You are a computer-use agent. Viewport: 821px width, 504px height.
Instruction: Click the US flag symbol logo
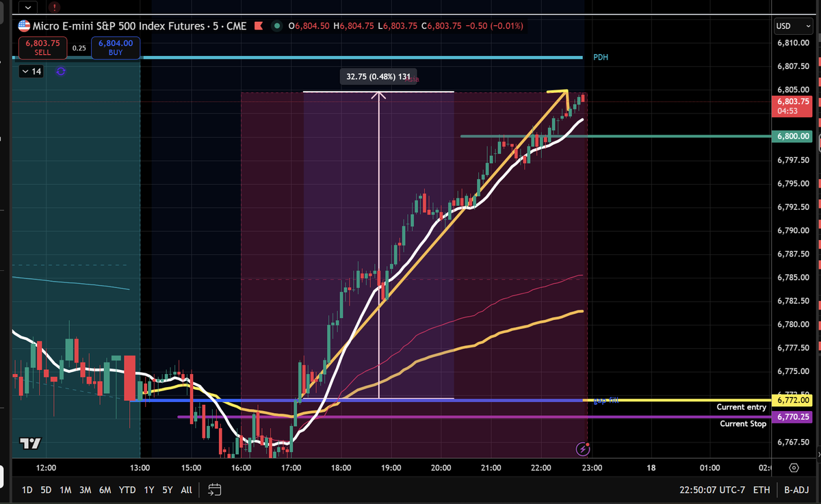coord(24,26)
